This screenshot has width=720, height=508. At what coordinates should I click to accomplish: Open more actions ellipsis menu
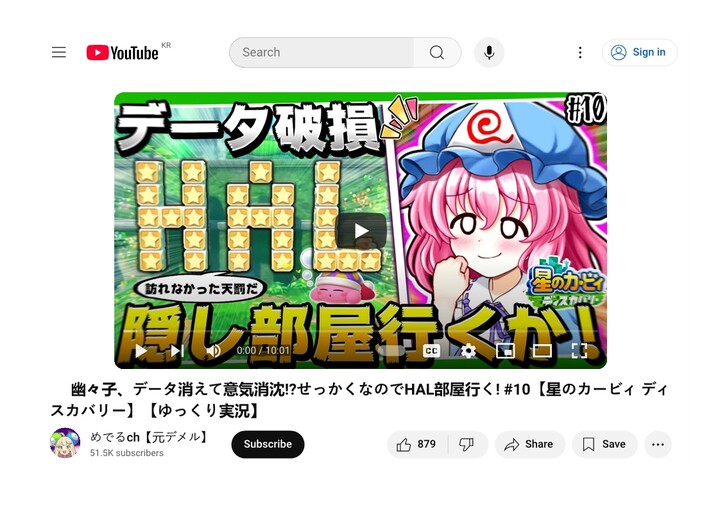[x=658, y=444]
